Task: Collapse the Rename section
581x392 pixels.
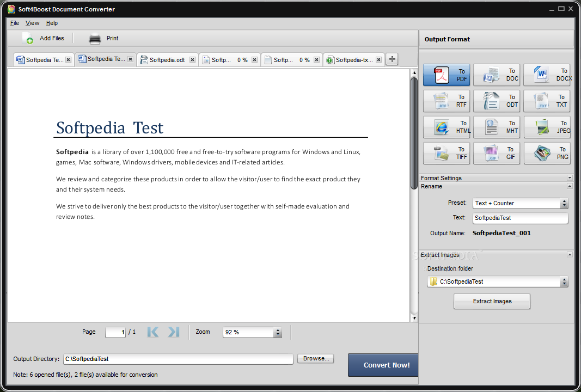Action: pos(570,186)
